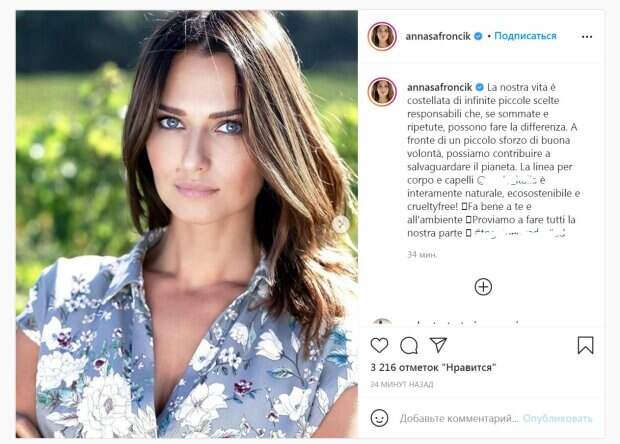Screen dimensions: 620x444
Task: Load more comments with plus circle
Action: tap(483, 287)
